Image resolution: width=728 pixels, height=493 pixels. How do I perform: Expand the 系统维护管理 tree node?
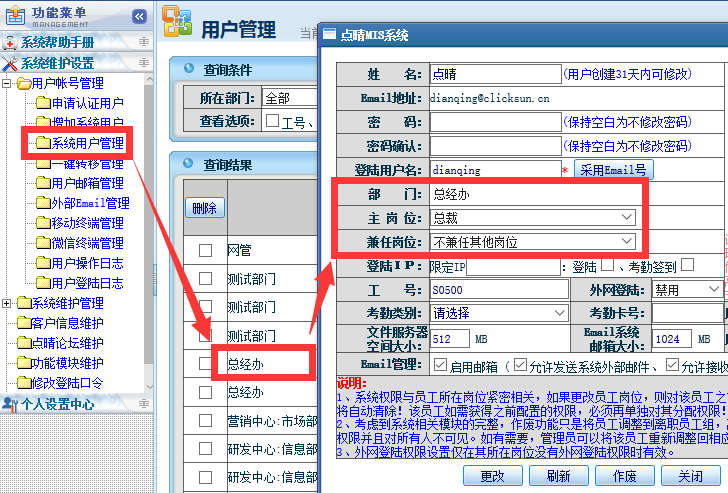coord(8,303)
